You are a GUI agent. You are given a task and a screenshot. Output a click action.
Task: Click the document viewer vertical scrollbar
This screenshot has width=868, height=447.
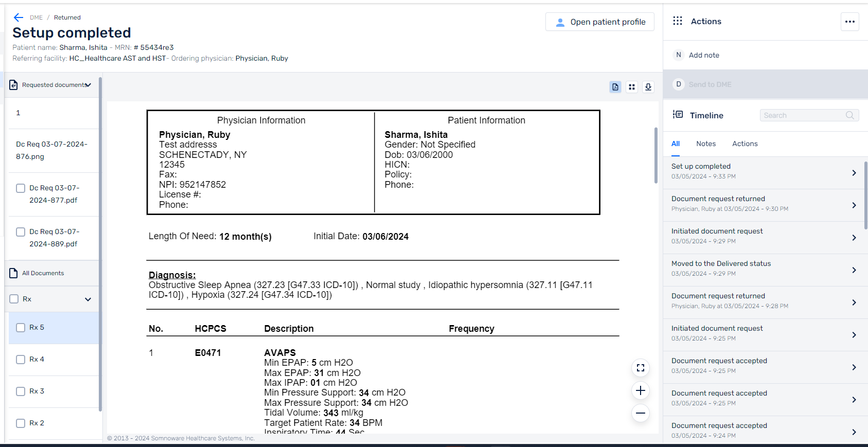(x=656, y=155)
